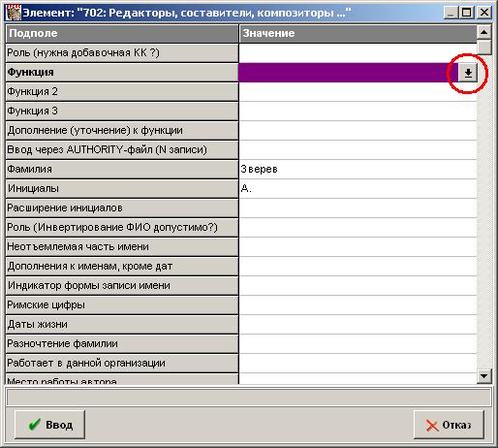
Task: Click the scrollbar down arrow
Action: (x=483, y=376)
